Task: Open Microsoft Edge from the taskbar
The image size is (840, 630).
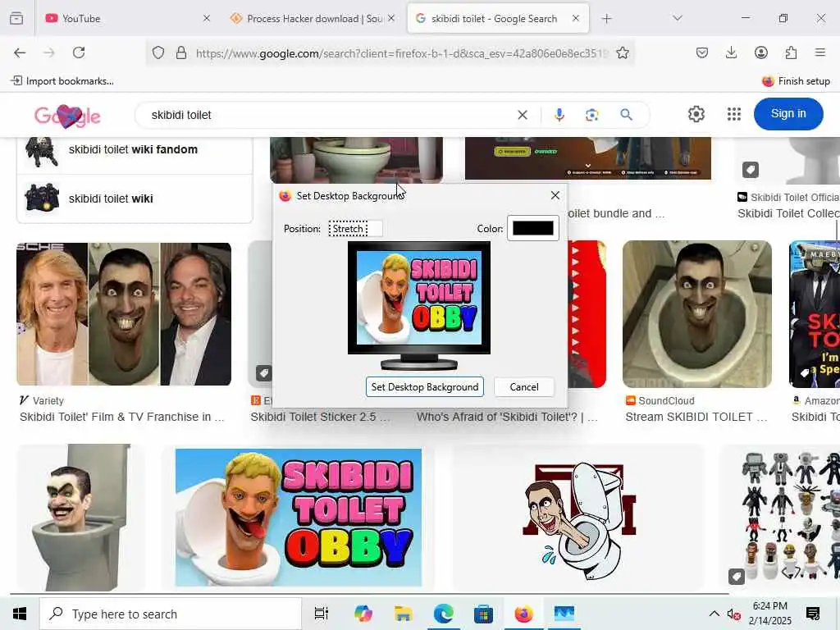Action: [444, 614]
